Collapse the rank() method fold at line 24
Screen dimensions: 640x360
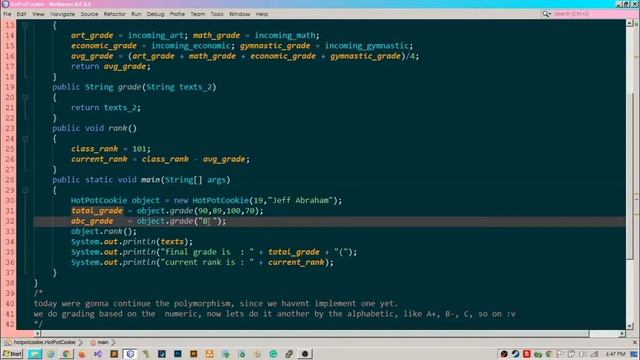pyautogui.click(x=25, y=139)
